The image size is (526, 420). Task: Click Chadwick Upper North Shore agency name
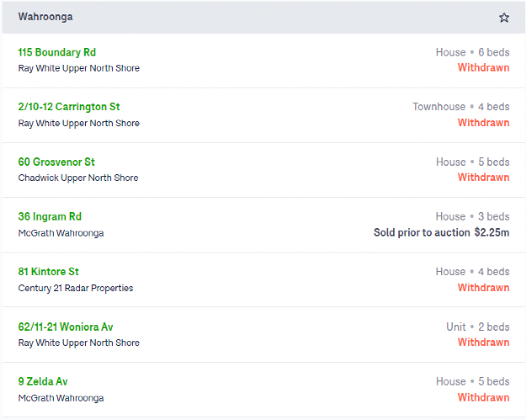(78, 178)
